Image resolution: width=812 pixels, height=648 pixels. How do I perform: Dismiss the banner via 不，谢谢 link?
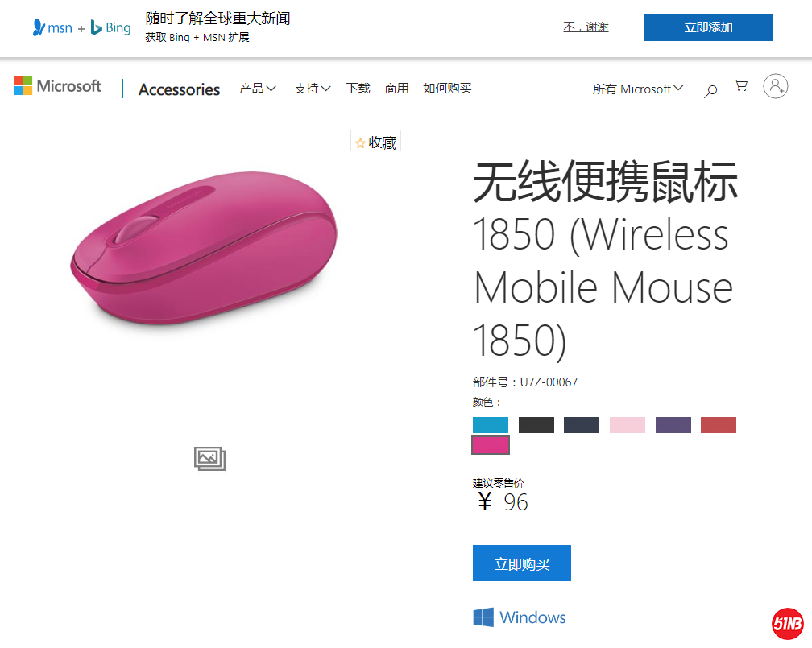point(586,27)
